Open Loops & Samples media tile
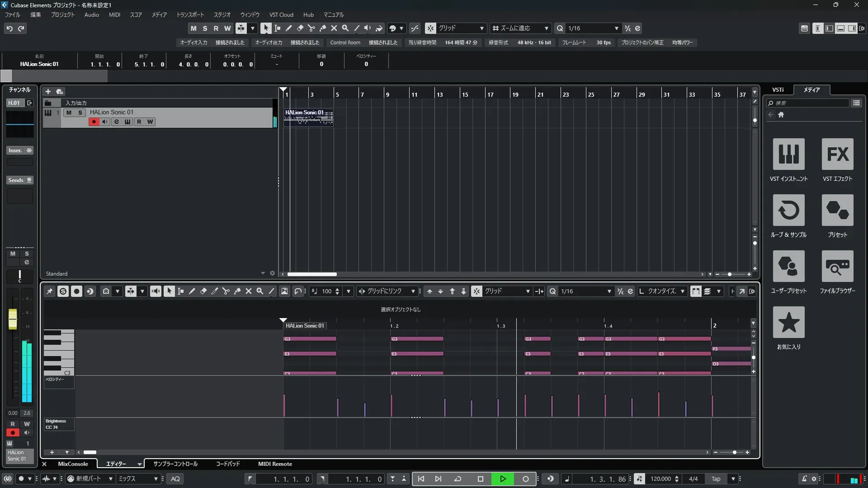 coord(788,210)
